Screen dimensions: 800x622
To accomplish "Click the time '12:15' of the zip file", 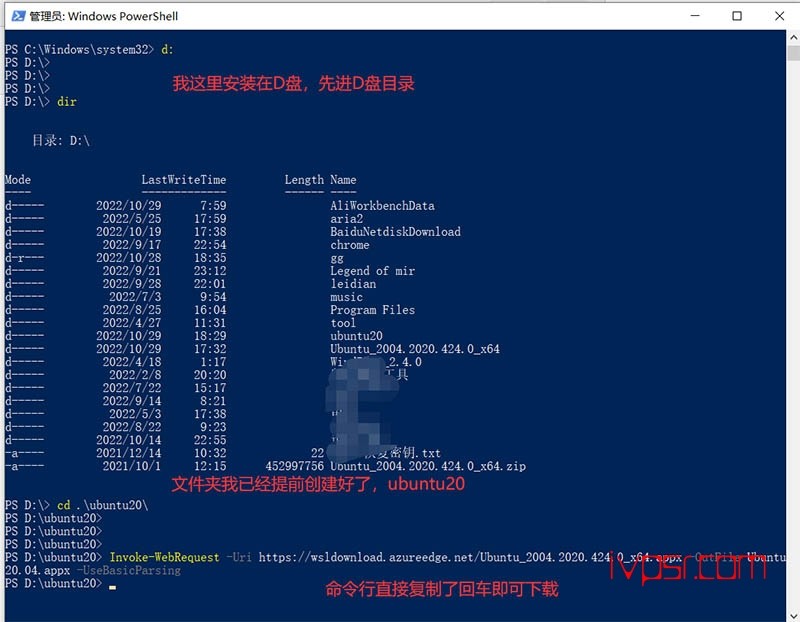I will [210, 466].
